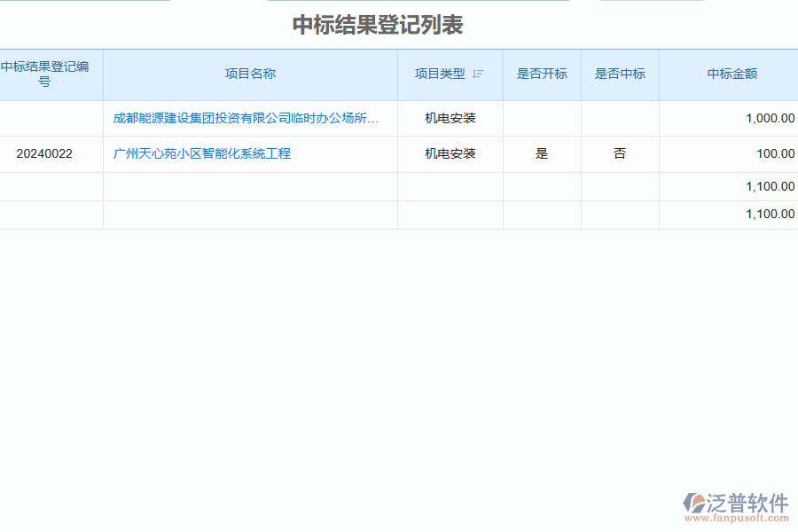
Task: Click the rightmost tab above the title
Action: click(652, 3)
